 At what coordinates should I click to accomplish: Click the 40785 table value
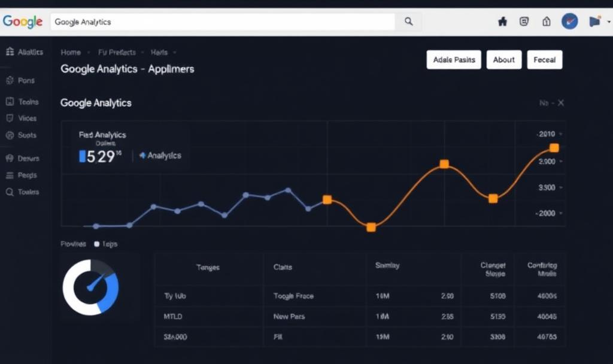coord(547,336)
